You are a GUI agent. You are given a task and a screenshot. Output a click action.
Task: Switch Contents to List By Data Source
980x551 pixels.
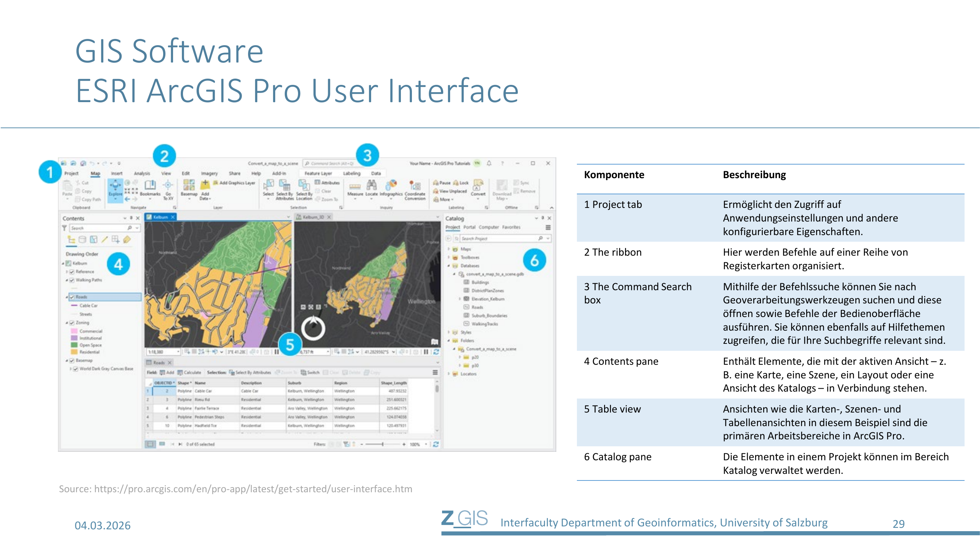[x=82, y=240]
